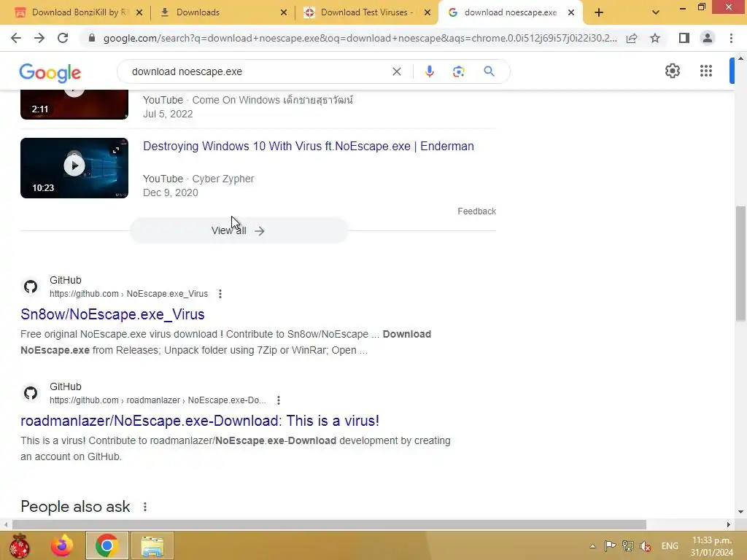Switch the ENG input language
Screen dimensions: 747x560
(x=670, y=546)
